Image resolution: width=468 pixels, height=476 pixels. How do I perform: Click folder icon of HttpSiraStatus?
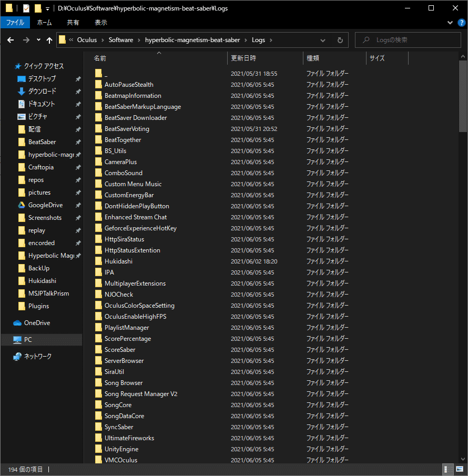pos(98,239)
